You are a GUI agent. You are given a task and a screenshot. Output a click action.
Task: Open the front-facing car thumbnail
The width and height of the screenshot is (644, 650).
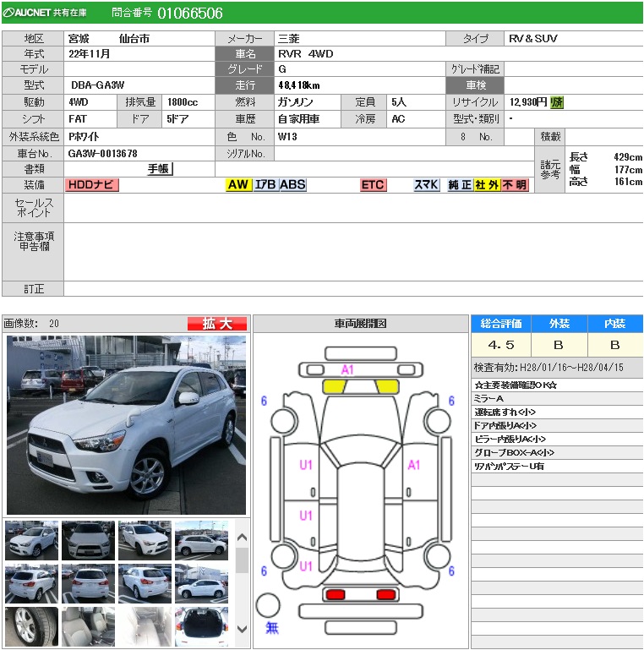pyautogui.click(x=88, y=540)
